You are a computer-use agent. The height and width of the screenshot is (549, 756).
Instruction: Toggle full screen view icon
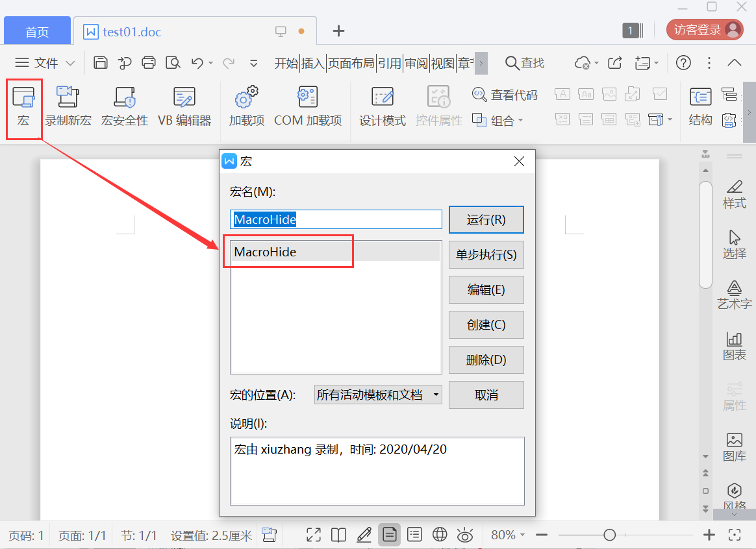coord(314,535)
